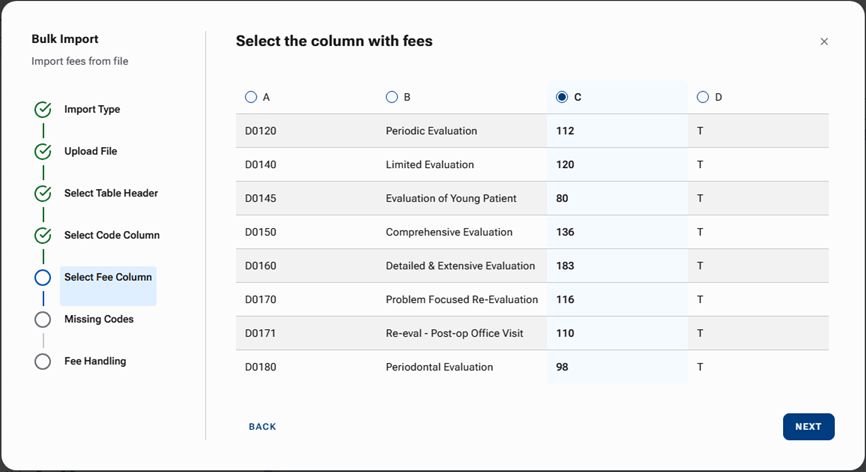
Task: Open the Fee Handling step label
Action: [95, 362]
